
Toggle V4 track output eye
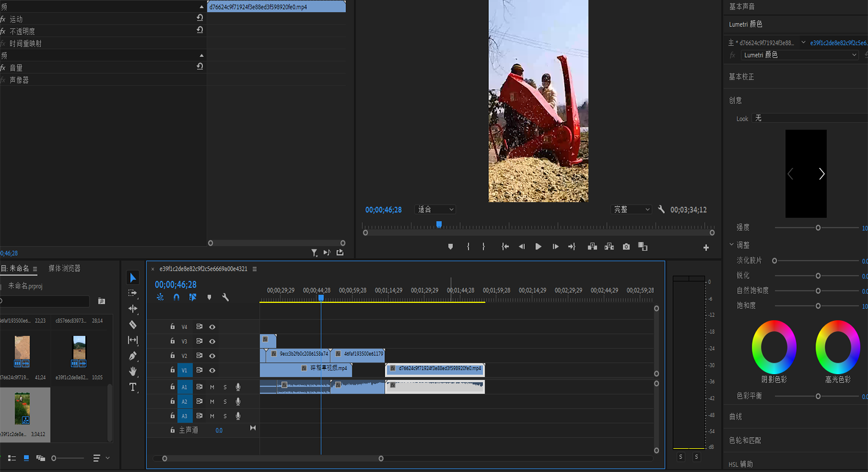pos(212,327)
